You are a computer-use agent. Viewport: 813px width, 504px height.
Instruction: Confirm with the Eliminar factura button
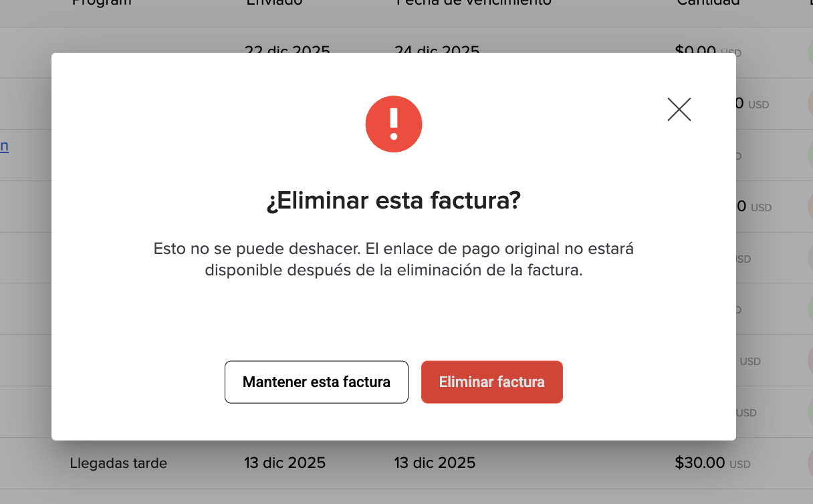tap(492, 382)
